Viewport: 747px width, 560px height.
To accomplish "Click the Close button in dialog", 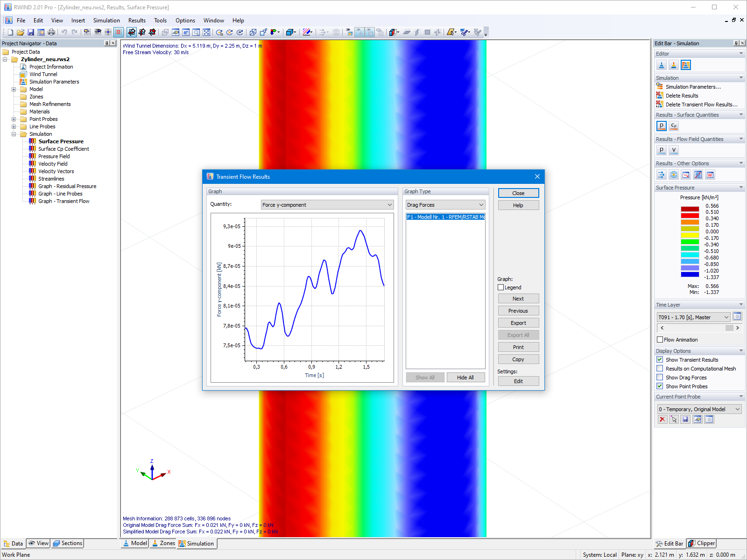I will 518,193.
